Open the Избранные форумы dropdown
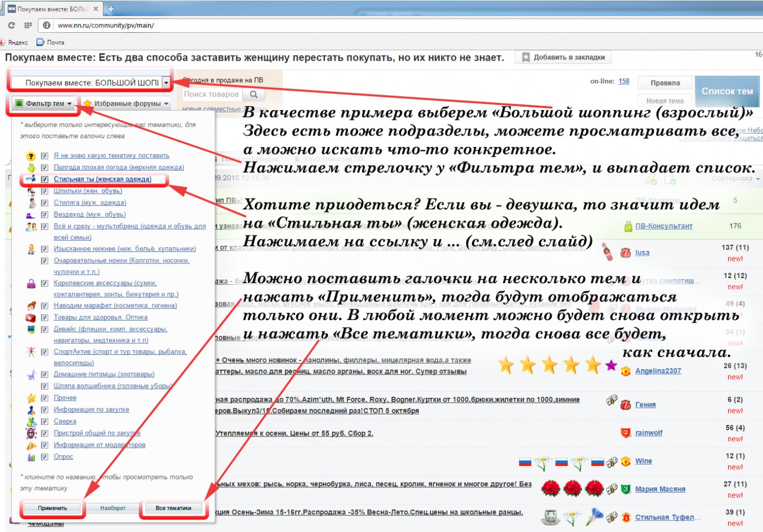This screenshot has width=763, height=532. click(x=126, y=103)
